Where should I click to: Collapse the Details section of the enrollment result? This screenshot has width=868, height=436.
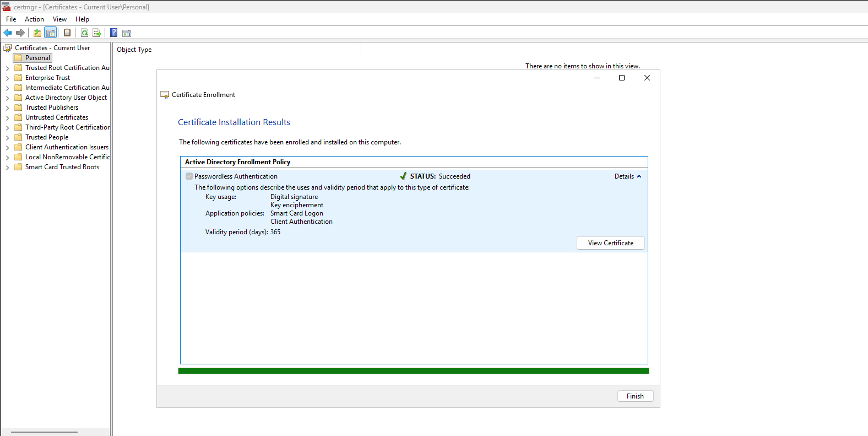pos(628,176)
